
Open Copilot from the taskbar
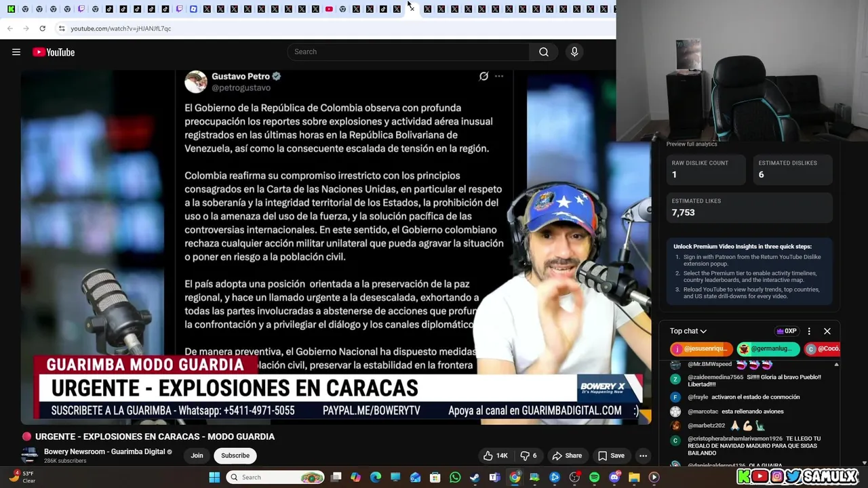click(356, 477)
